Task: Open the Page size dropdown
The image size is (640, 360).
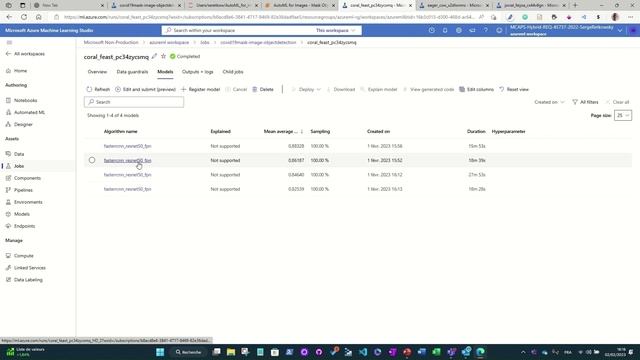Action: 623,116
